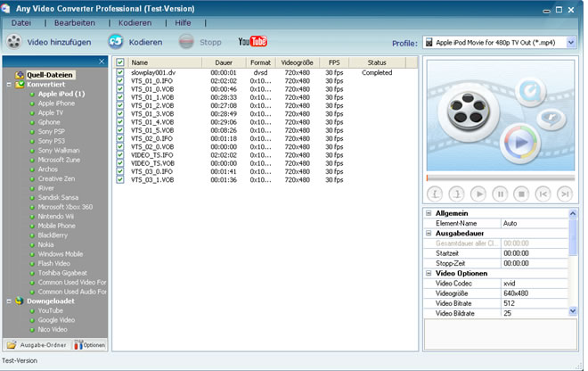The image size is (588, 371).
Task: Click the Ausgabe-Ordner button label
Action: click(43, 345)
